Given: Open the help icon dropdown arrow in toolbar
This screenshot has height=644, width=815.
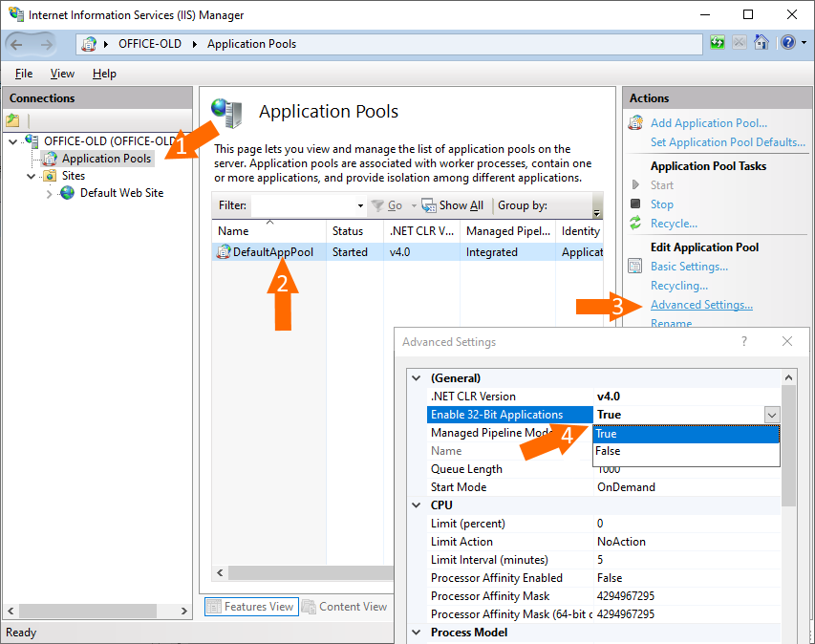Looking at the screenshot, I should coord(804,43).
